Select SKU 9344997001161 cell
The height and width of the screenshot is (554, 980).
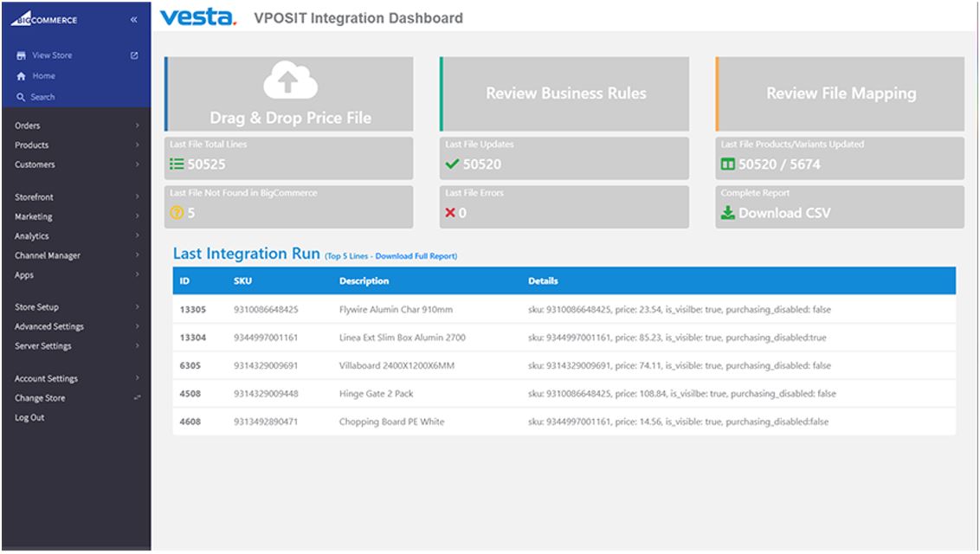click(x=266, y=338)
